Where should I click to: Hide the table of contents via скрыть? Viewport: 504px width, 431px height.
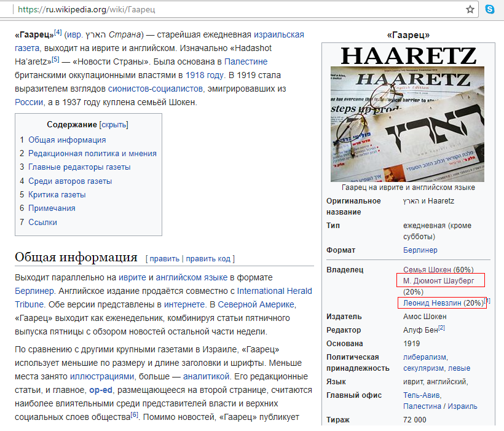(114, 124)
